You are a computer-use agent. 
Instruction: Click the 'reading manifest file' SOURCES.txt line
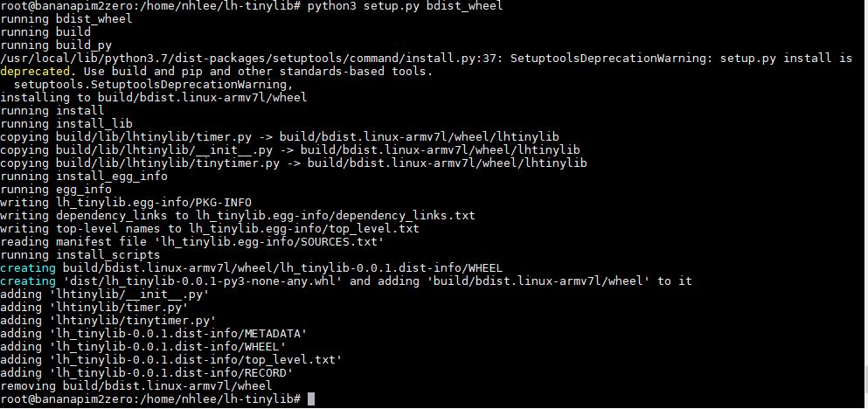coord(192,242)
